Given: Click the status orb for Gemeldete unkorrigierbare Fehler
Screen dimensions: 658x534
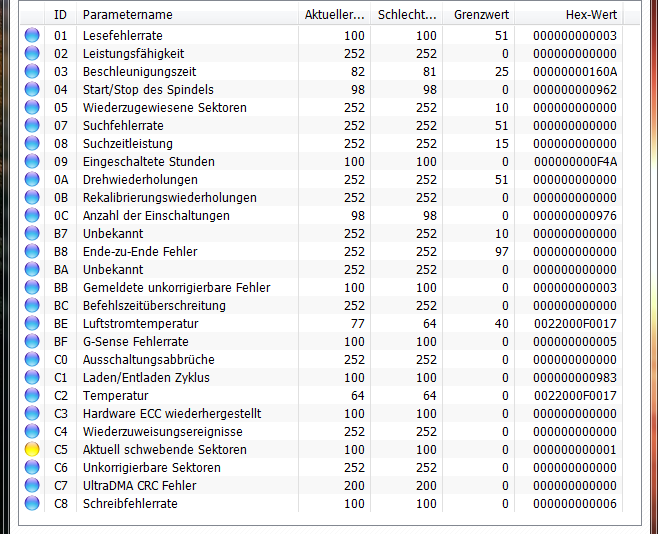Looking at the screenshot, I should pyautogui.click(x=32, y=287).
